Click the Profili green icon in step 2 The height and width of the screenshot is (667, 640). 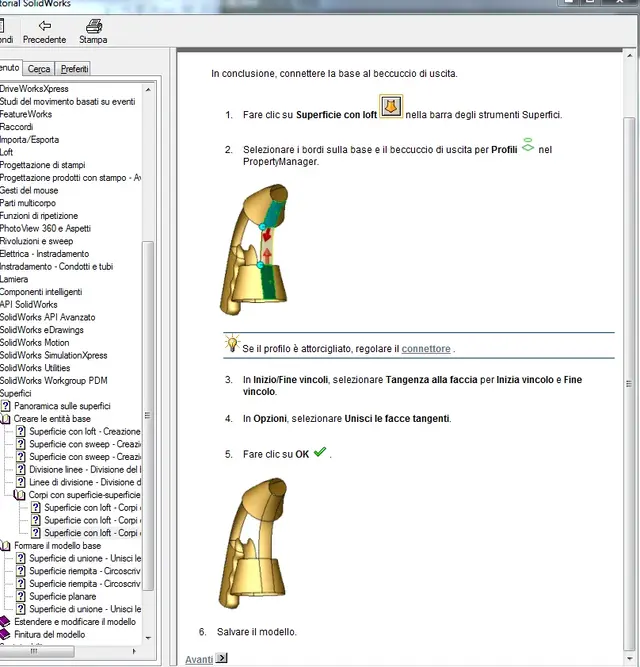point(528,145)
